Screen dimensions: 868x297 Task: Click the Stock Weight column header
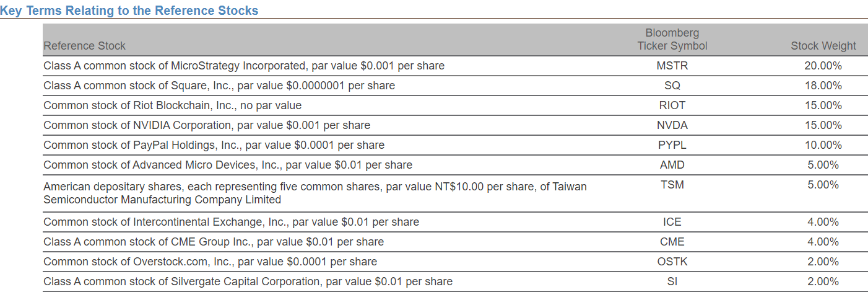[x=823, y=46]
